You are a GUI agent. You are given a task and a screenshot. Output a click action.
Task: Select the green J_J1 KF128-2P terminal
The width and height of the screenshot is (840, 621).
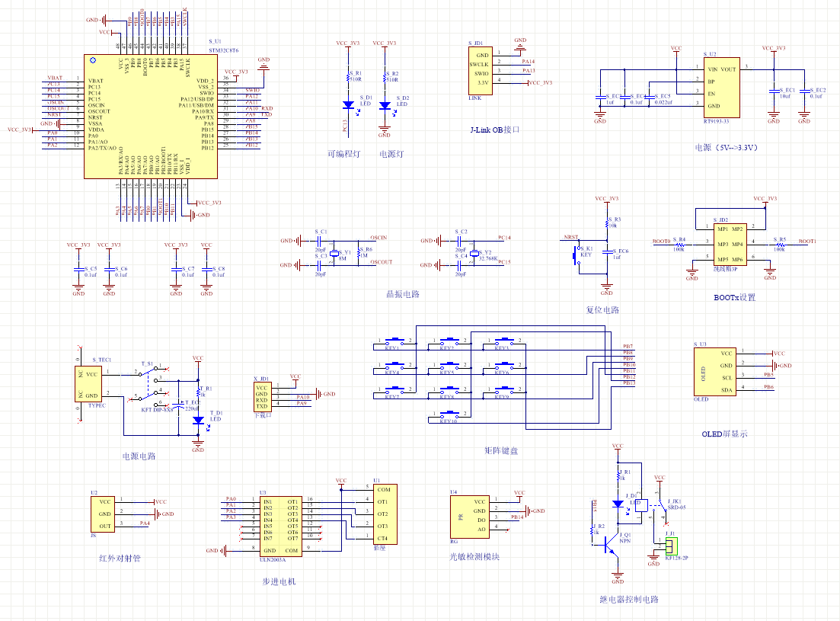(671, 546)
